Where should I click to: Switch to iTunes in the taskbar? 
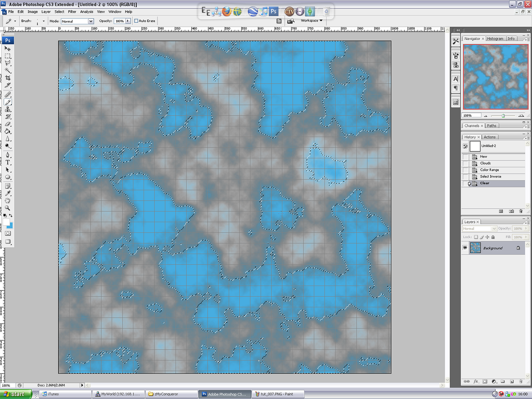66,394
